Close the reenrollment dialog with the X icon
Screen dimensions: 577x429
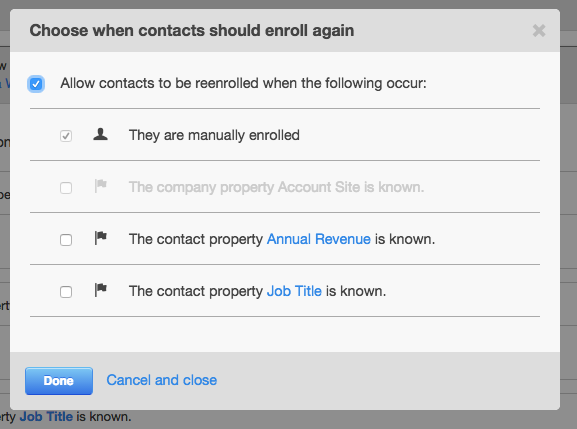pyautogui.click(x=539, y=31)
